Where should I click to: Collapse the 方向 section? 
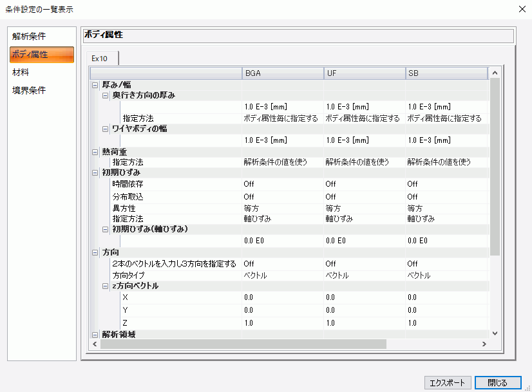coord(95,252)
